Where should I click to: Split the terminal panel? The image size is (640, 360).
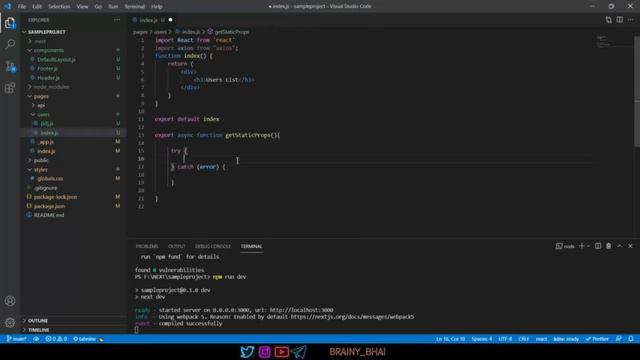[598, 246]
